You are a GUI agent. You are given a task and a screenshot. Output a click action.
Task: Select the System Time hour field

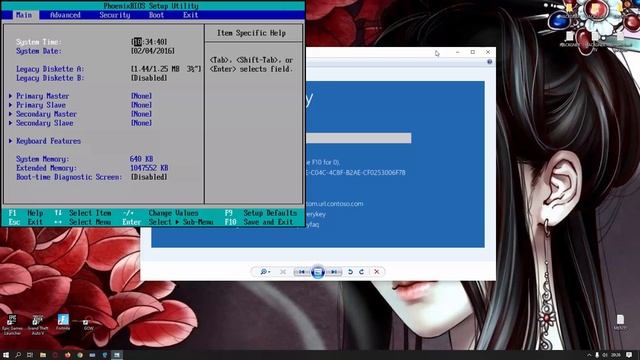(138, 42)
